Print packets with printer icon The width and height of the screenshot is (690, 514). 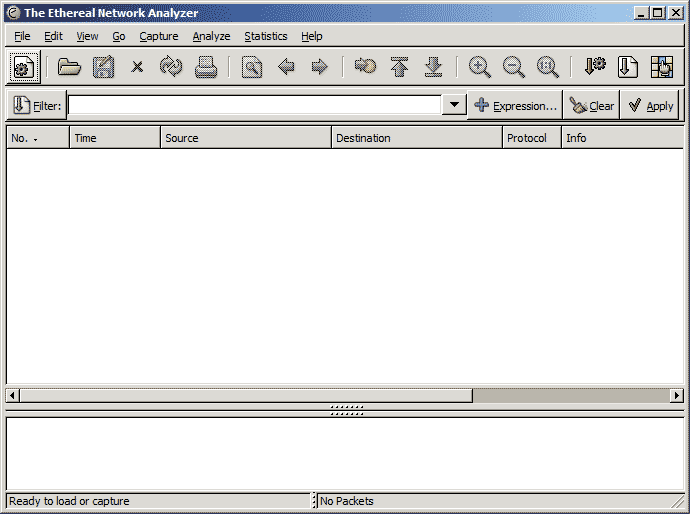pos(206,67)
